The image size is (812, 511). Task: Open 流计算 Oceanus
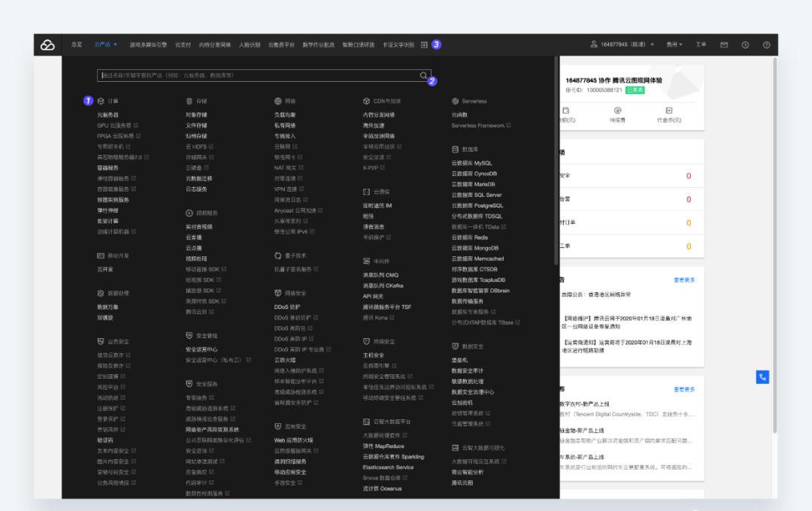click(382, 488)
